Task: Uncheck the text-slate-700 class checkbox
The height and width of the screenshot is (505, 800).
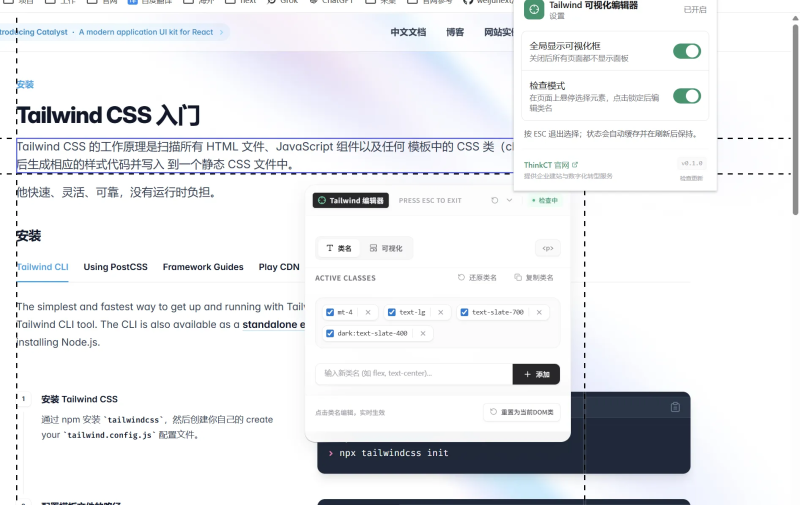Action: pos(464,312)
